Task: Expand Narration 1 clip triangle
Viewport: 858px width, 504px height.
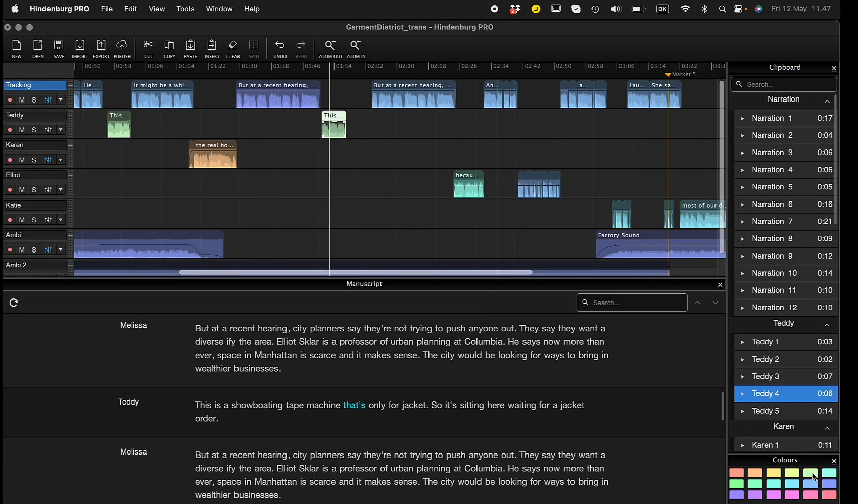Action: click(x=742, y=118)
